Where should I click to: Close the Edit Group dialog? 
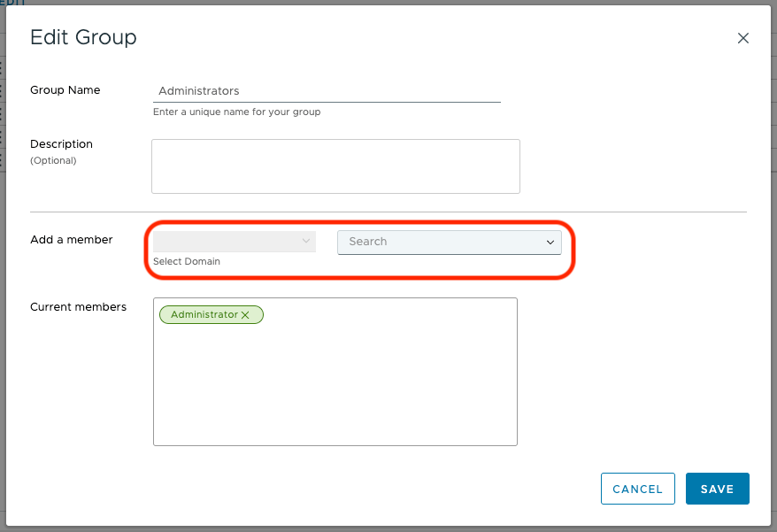(x=743, y=38)
